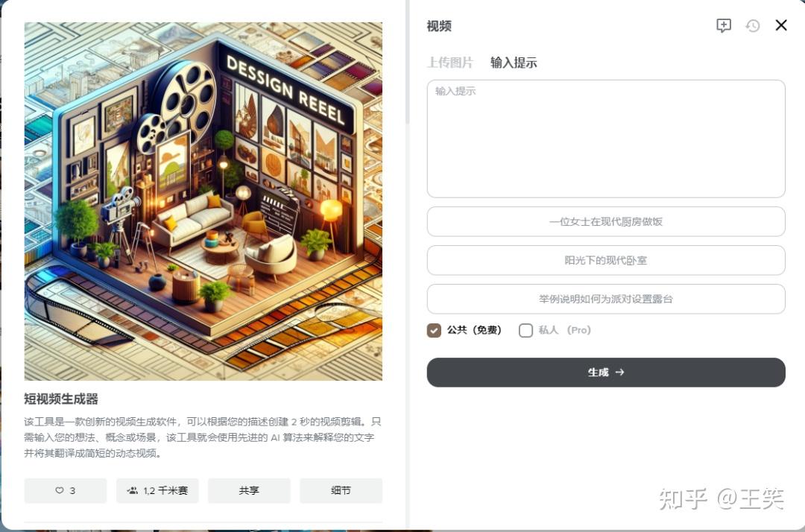The height and width of the screenshot is (532, 805).
Task: Click the 共享 share button
Action: pyautogui.click(x=249, y=490)
